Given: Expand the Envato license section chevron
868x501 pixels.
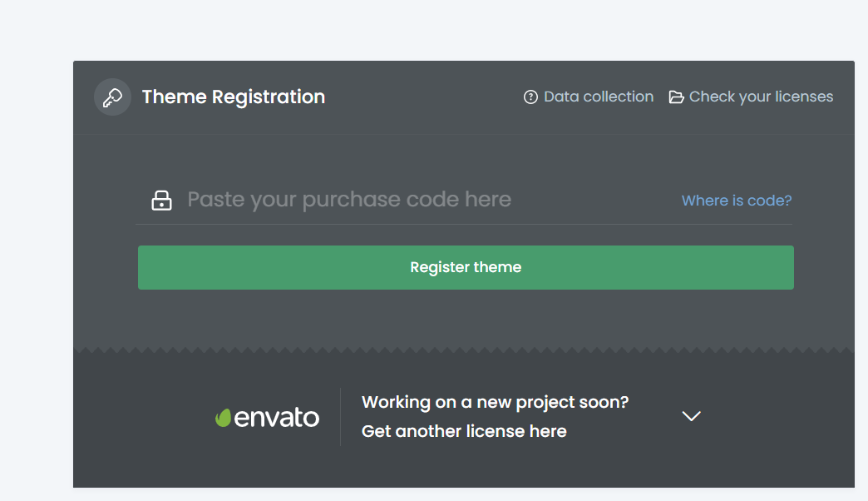Looking at the screenshot, I should [691, 416].
